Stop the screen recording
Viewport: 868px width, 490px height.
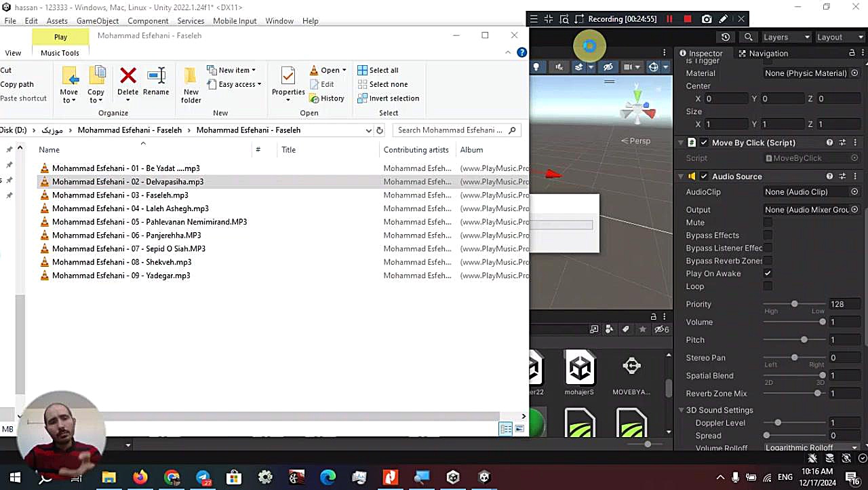coord(687,19)
